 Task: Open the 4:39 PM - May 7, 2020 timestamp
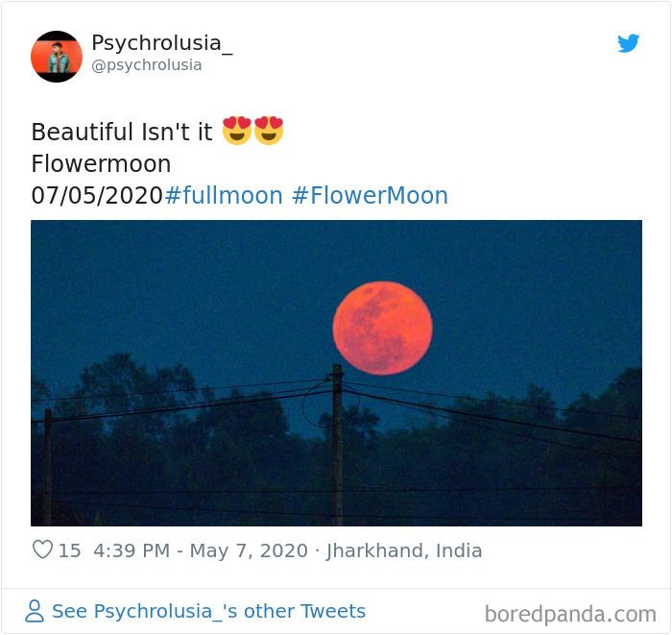point(201,550)
